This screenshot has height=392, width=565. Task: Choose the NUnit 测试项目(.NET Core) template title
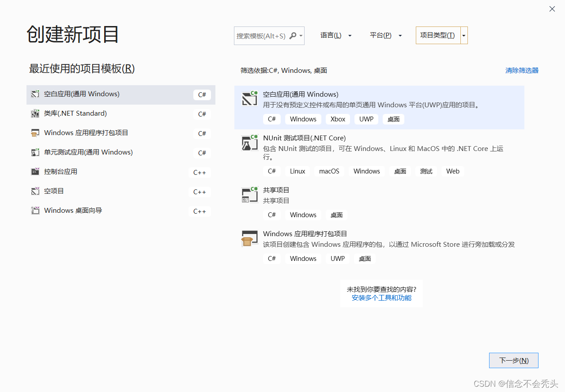(304, 138)
